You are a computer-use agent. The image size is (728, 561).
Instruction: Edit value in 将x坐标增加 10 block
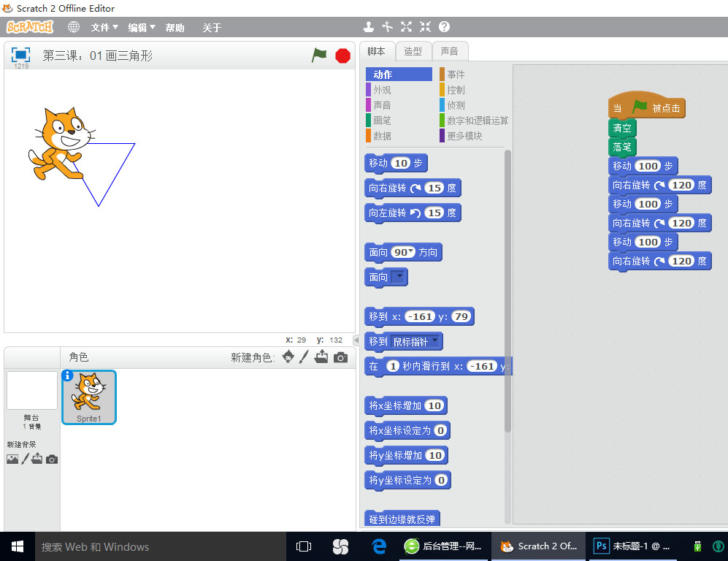434,405
